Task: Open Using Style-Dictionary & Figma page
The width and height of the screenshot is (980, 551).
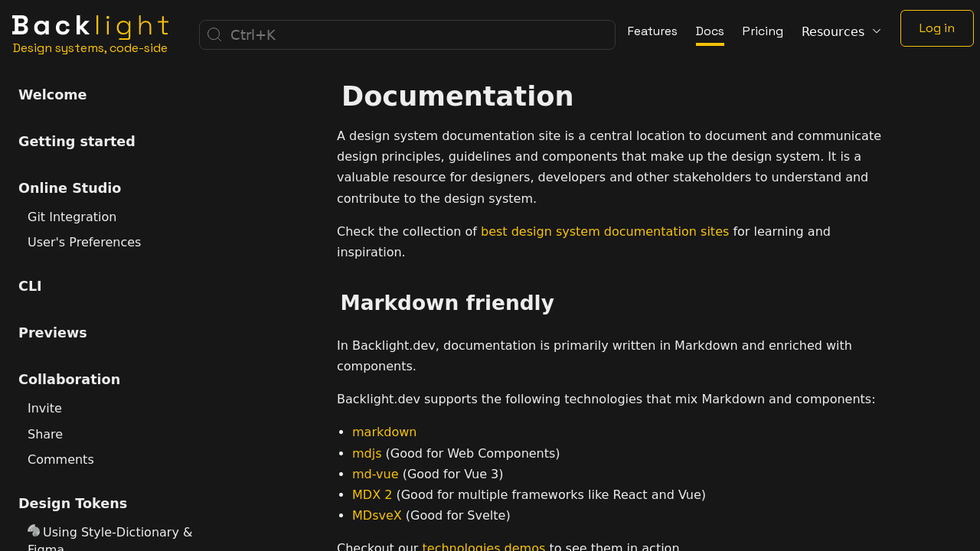Action: [110, 539]
